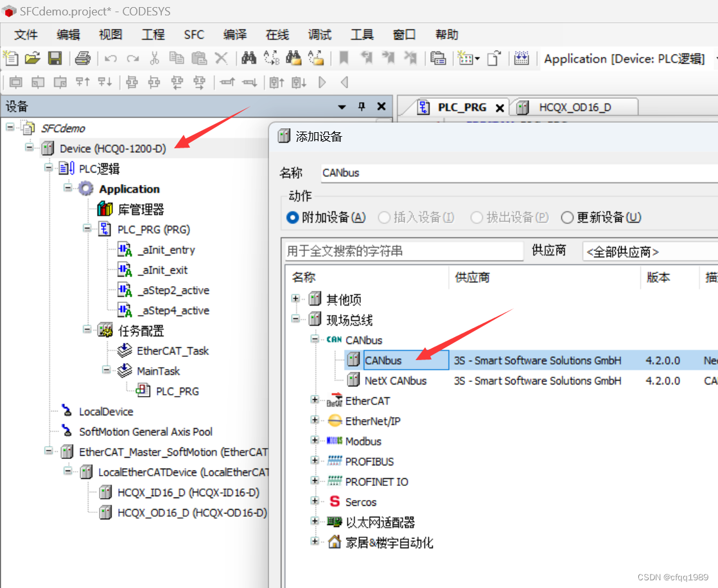The width and height of the screenshot is (718, 588).
Task: Click the full-text search string field
Action: coord(404,251)
